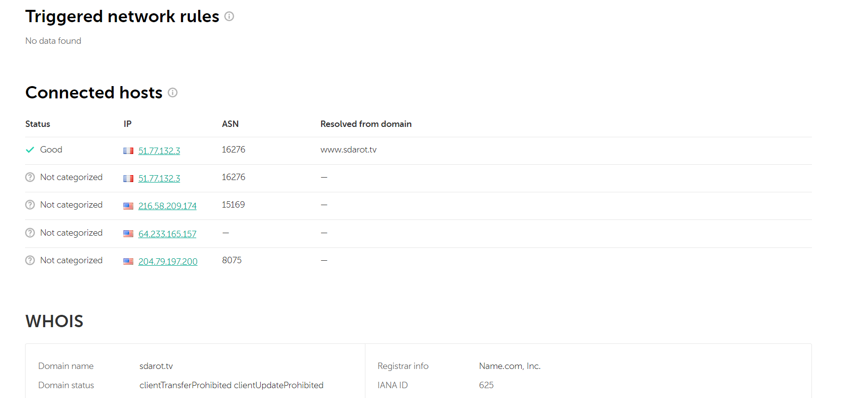Click question mark icon in 204.79.197.200 row

[30, 260]
